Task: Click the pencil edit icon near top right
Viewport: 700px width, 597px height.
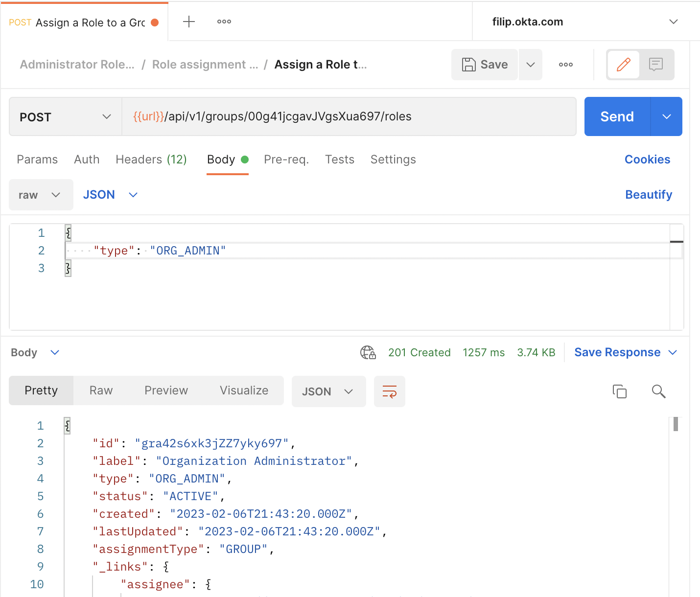Action: click(x=623, y=64)
